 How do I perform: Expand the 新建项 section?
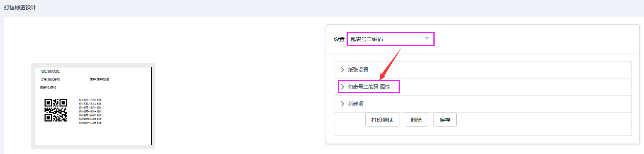point(483,104)
